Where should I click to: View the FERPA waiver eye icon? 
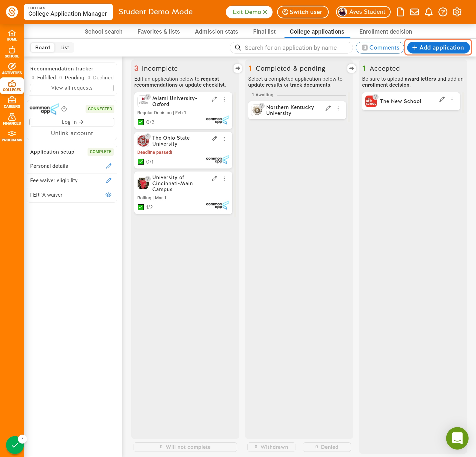click(108, 195)
